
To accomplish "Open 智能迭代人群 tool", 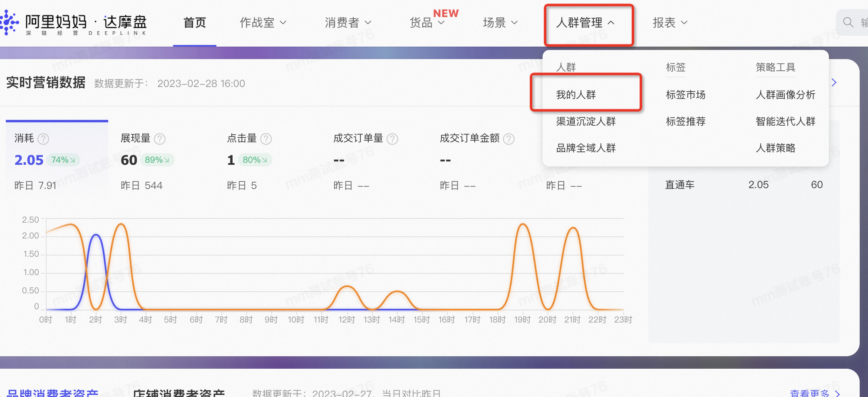I will point(786,121).
